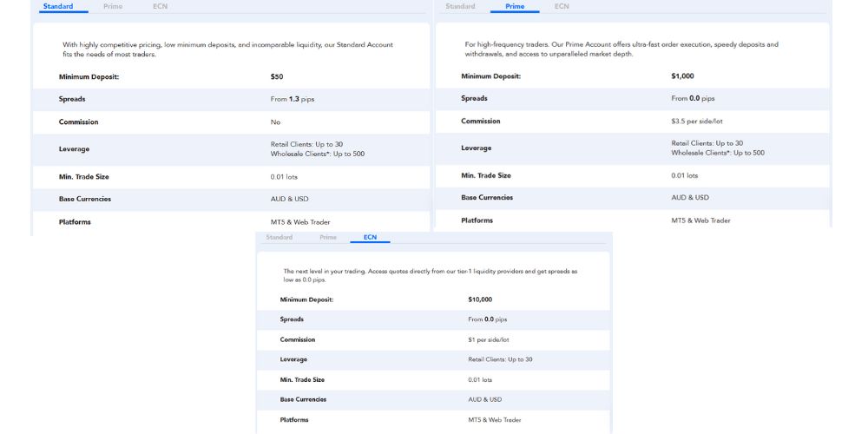Click the $1,000 minimum deposit value
Image resolution: width=868 pixels, height=434 pixels.
(682, 76)
